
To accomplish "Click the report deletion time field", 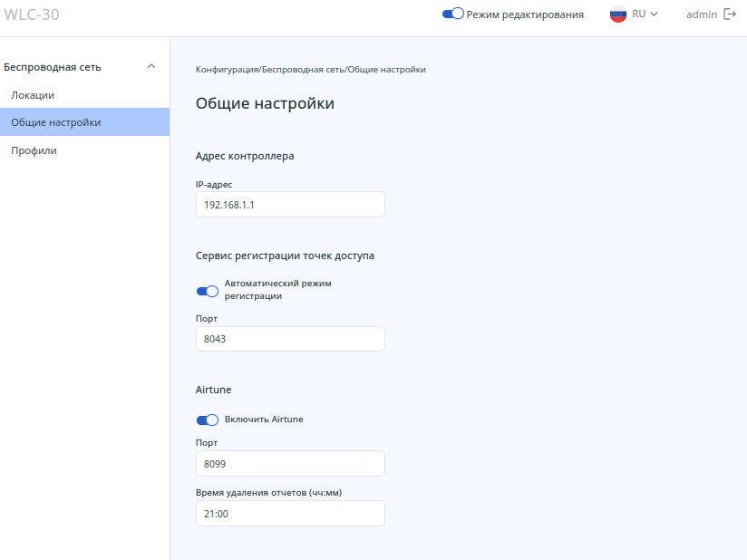I will pyautogui.click(x=290, y=514).
